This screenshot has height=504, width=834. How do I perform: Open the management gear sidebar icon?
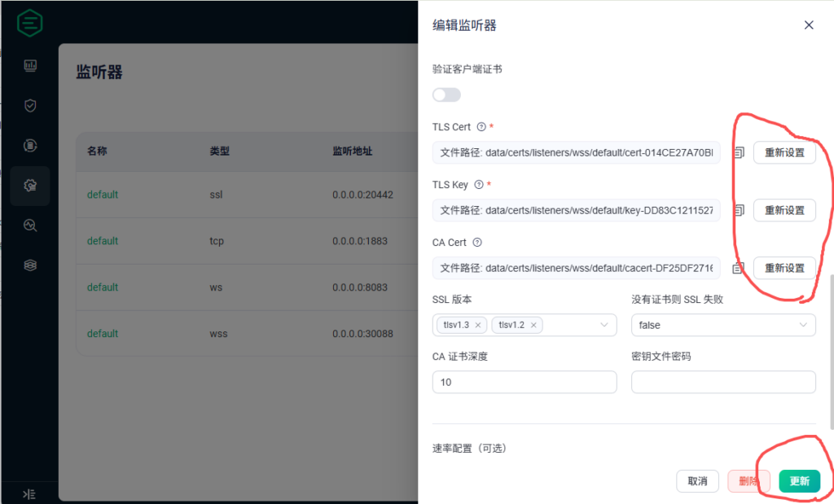point(30,186)
